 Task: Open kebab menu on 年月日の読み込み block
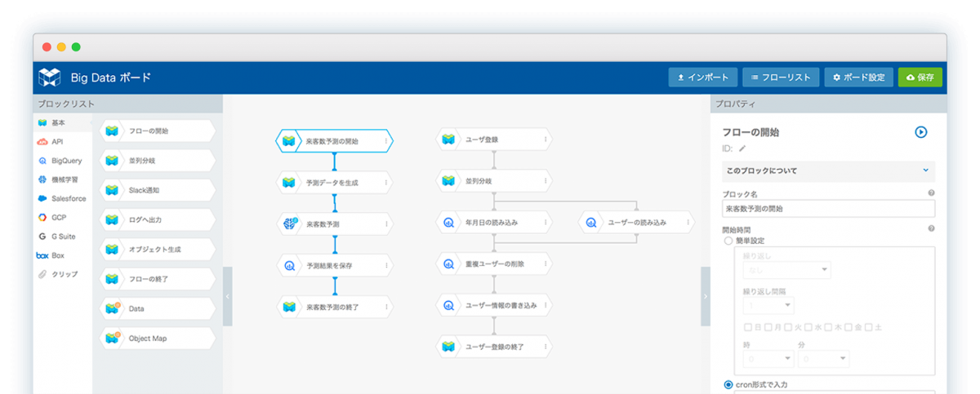tap(546, 222)
